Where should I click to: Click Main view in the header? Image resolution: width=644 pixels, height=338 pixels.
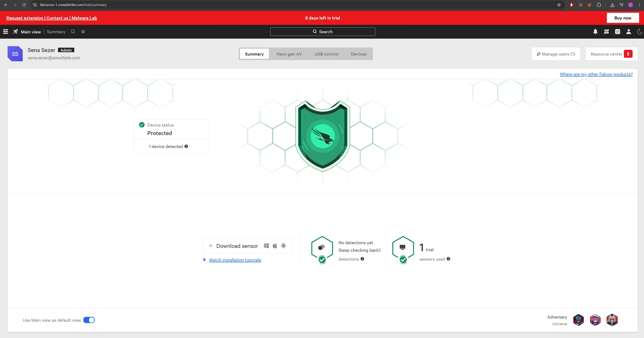(x=31, y=32)
